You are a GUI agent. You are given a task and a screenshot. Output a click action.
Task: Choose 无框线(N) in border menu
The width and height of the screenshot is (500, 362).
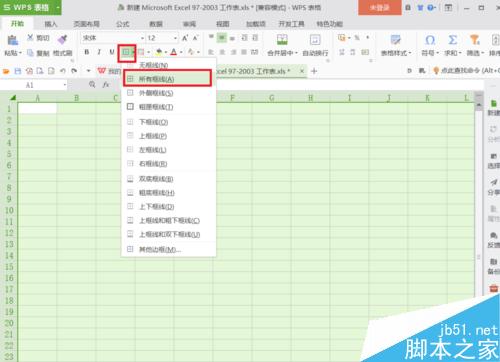pos(169,65)
